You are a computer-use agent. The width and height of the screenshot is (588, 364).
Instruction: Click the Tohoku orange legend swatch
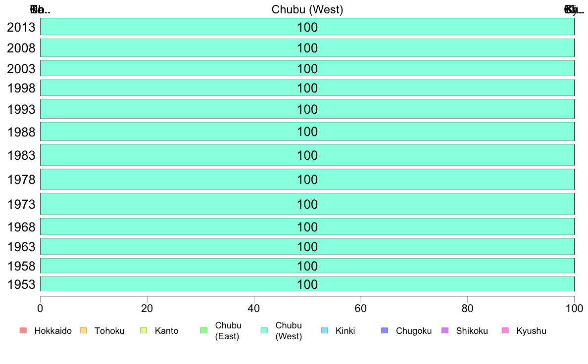point(83,331)
